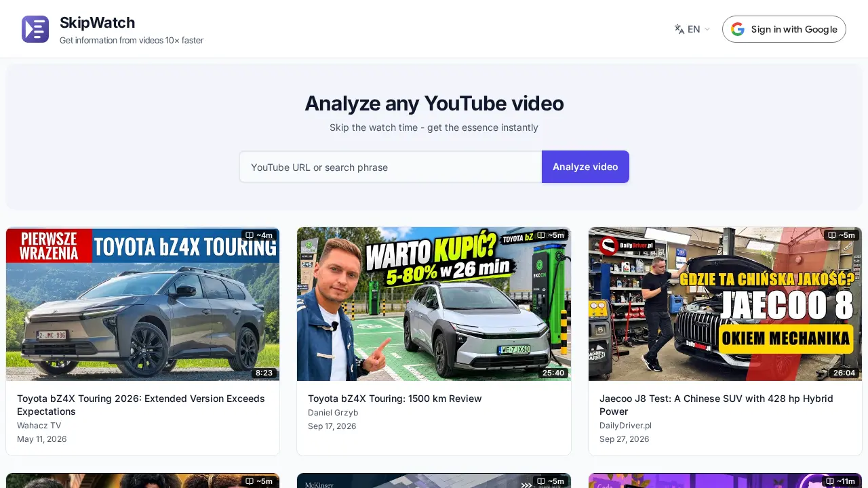Click channel name Wahacz TV
The image size is (868, 488).
tap(39, 426)
